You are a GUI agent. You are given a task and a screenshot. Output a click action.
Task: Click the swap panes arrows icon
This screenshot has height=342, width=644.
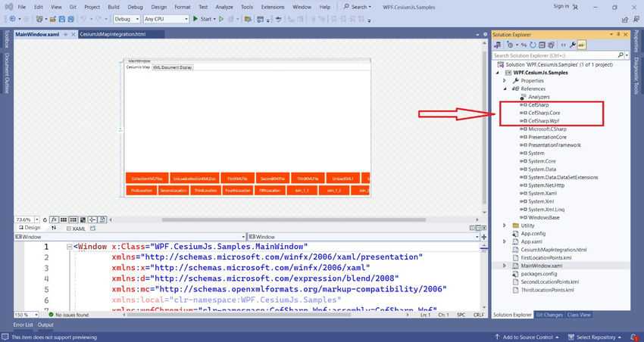pyautogui.click(x=53, y=228)
